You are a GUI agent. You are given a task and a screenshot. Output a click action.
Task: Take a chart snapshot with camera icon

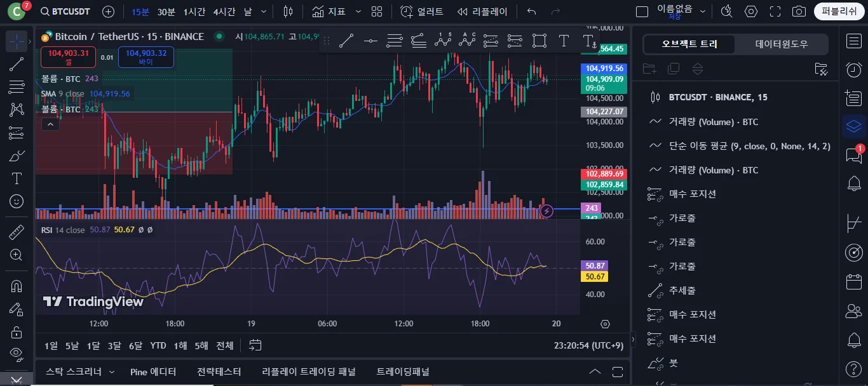pyautogui.click(x=799, y=11)
